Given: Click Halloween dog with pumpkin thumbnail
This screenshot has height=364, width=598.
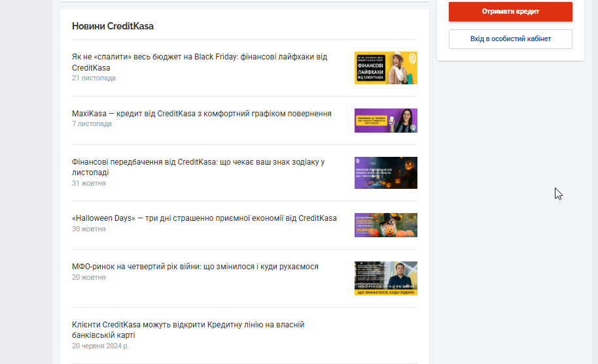Looking at the screenshot, I should [386, 225].
